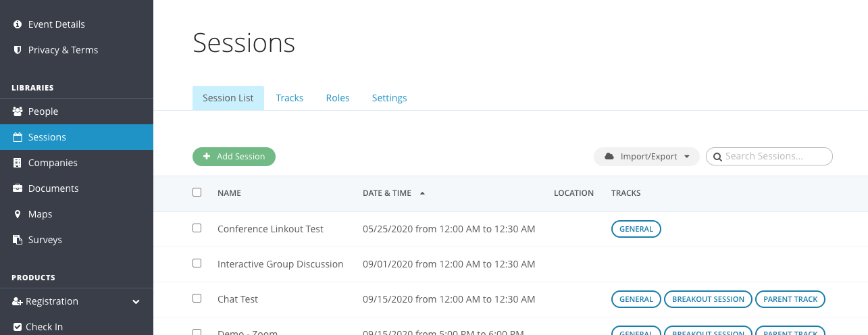The height and width of the screenshot is (335, 868).
Task: Check the Chat Test row checkbox
Action: coord(197,299)
